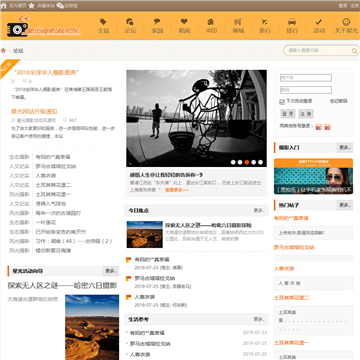This screenshot has width=360, height=360.
Task: Select the last carousel dot
Action: [x=260, y=162]
